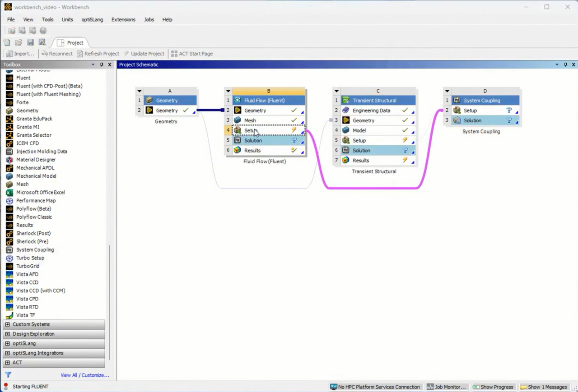The image size is (578, 392).
Task: Pin the Project Schematic pane
Action: 565,65
